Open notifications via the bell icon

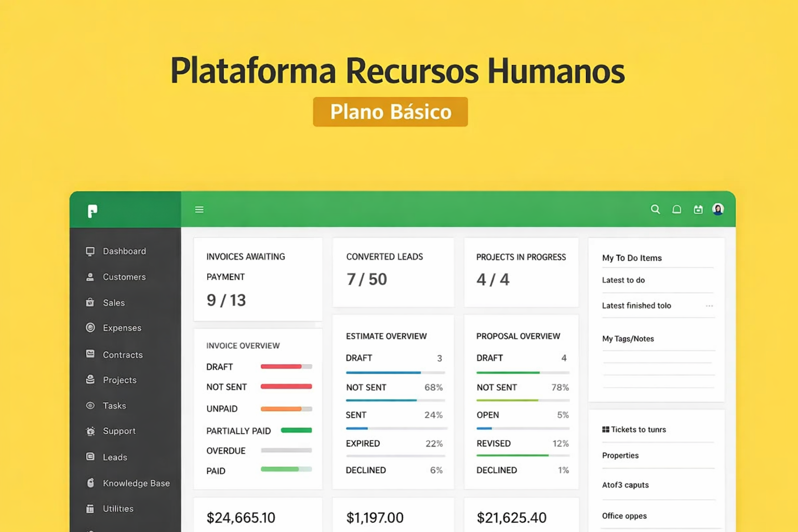click(x=676, y=209)
